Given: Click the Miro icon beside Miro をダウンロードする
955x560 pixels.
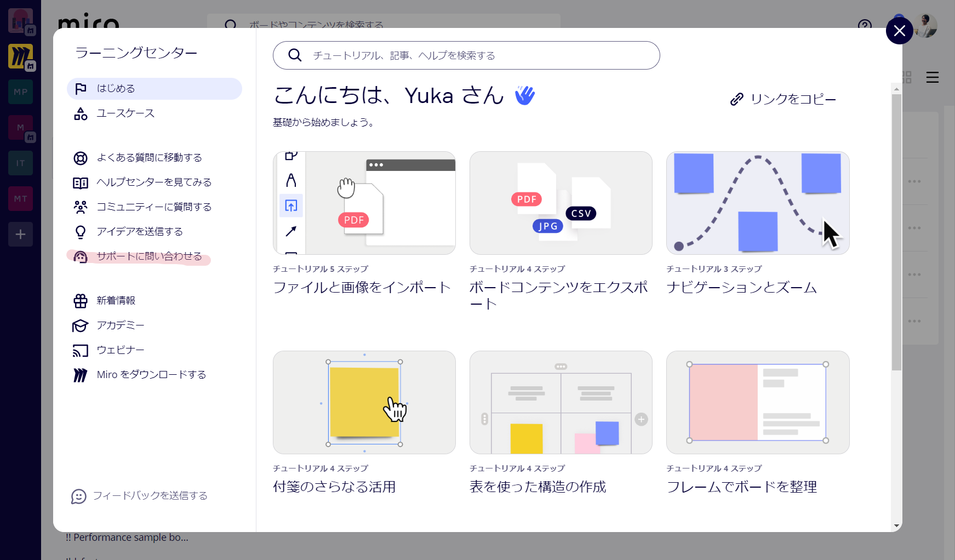Looking at the screenshot, I should click(81, 374).
